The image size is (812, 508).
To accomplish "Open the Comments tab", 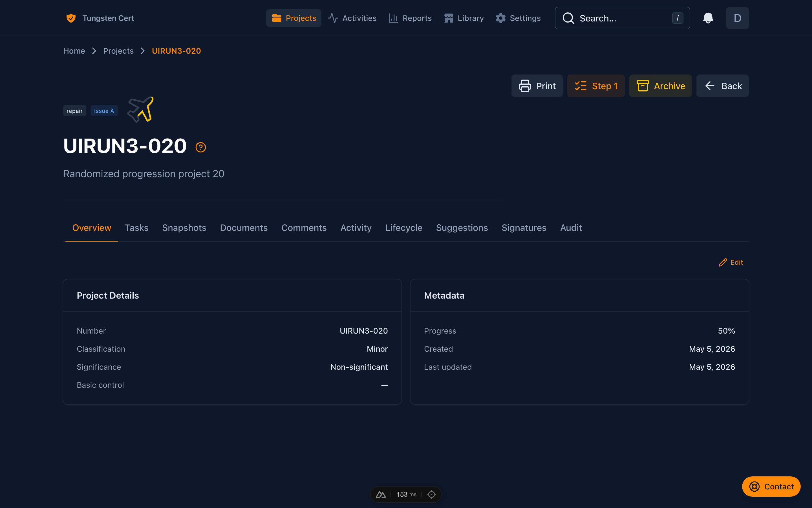I will (304, 228).
